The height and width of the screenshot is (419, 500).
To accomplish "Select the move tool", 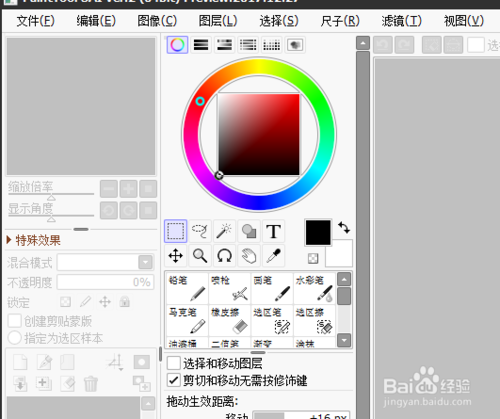I will [176, 256].
